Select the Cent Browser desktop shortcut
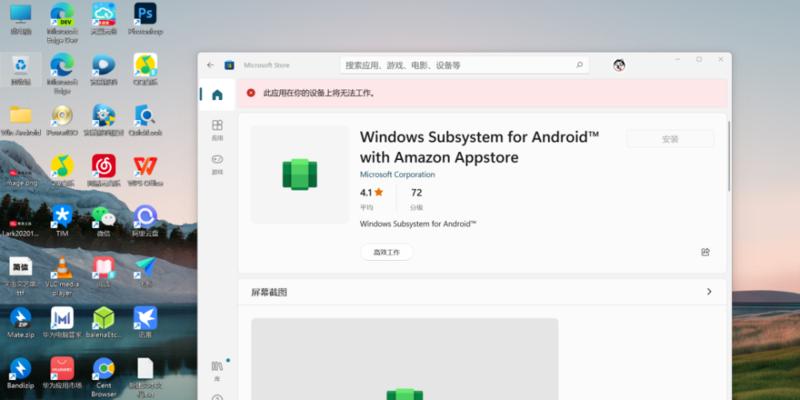Image resolution: width=800 pixels, height=400 pixels. coord(104,377)
